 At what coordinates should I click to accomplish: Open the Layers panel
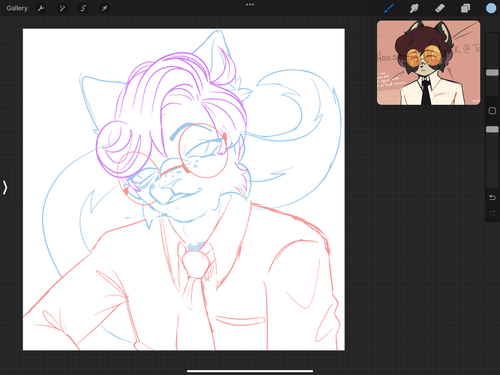pos(465,8)
